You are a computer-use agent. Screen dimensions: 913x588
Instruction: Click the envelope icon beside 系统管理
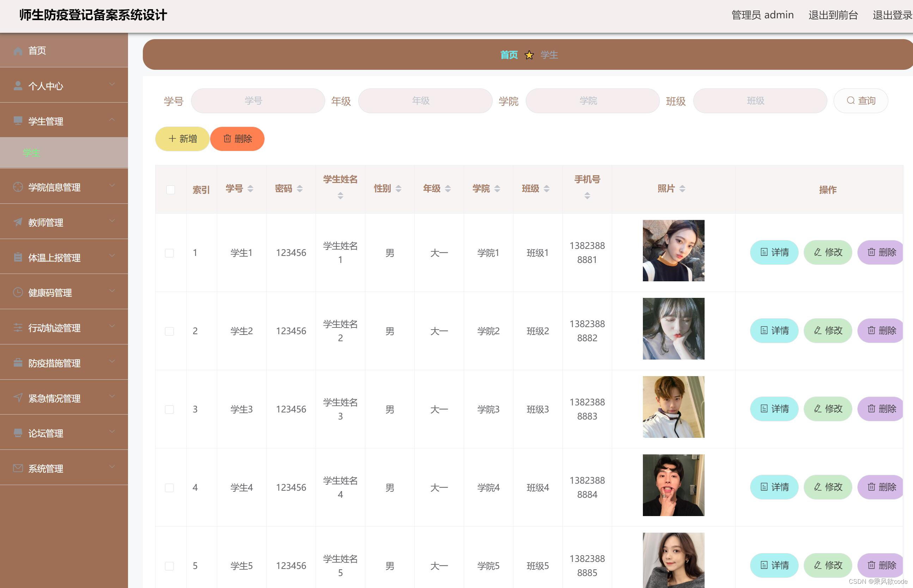click(18, 468)
